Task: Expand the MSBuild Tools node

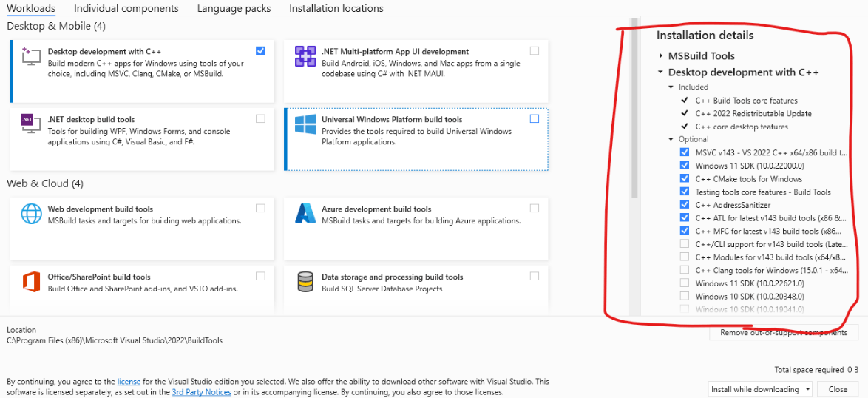Action: click(660, 56)
